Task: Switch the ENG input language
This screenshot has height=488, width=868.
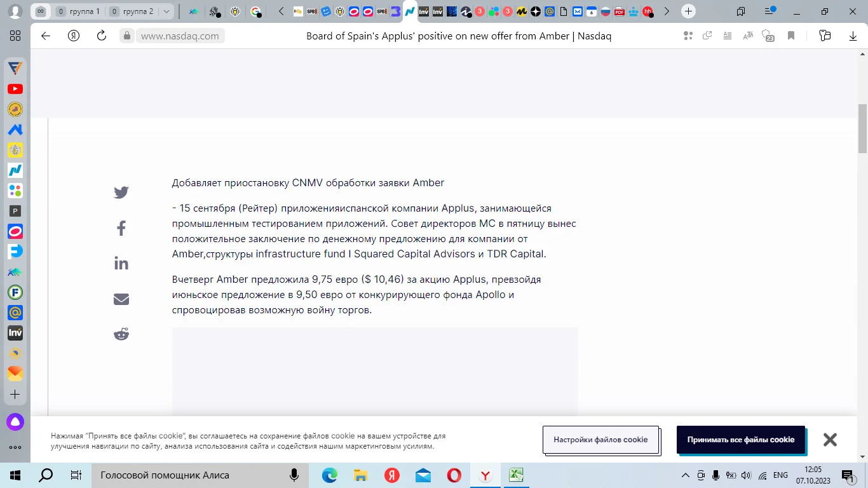Action: pos(780,475)
